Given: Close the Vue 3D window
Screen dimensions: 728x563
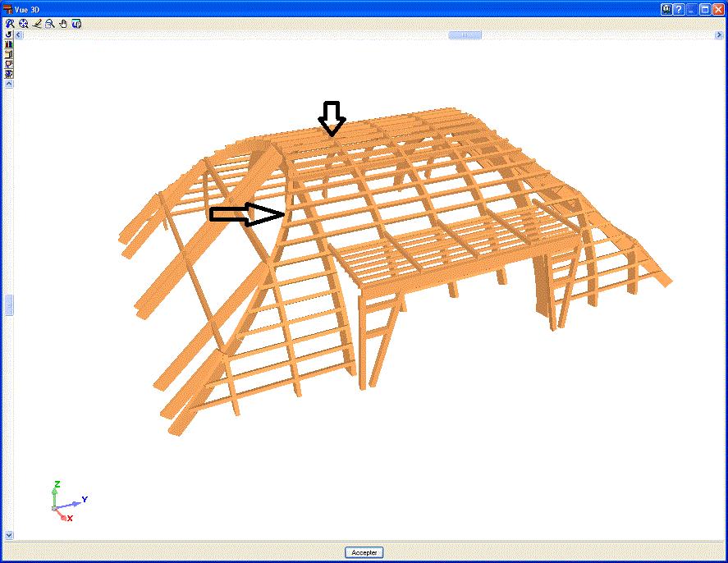Looking at the screenshot, I should 718,9.
